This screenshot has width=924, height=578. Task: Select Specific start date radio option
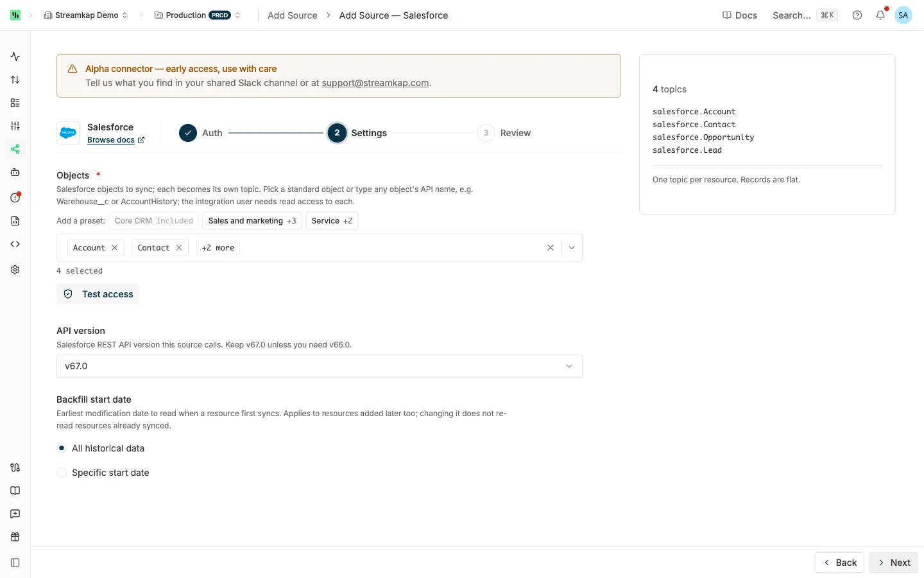coord(62,473)
